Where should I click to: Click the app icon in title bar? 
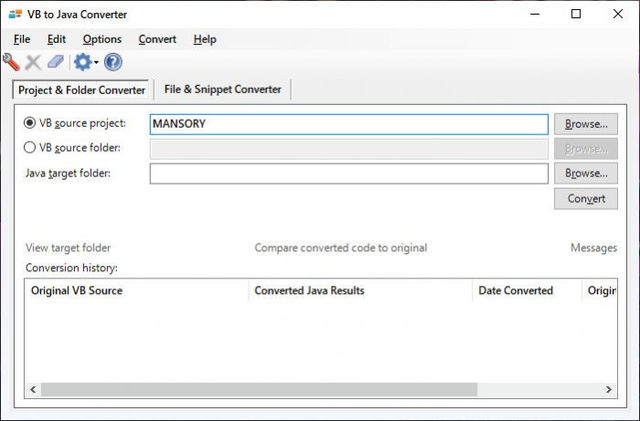14,14
